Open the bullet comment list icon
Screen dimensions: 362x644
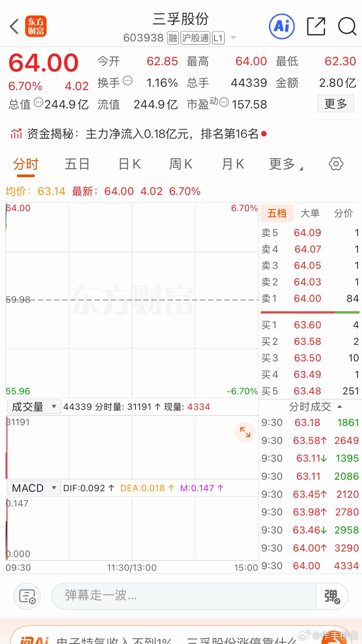27,596
